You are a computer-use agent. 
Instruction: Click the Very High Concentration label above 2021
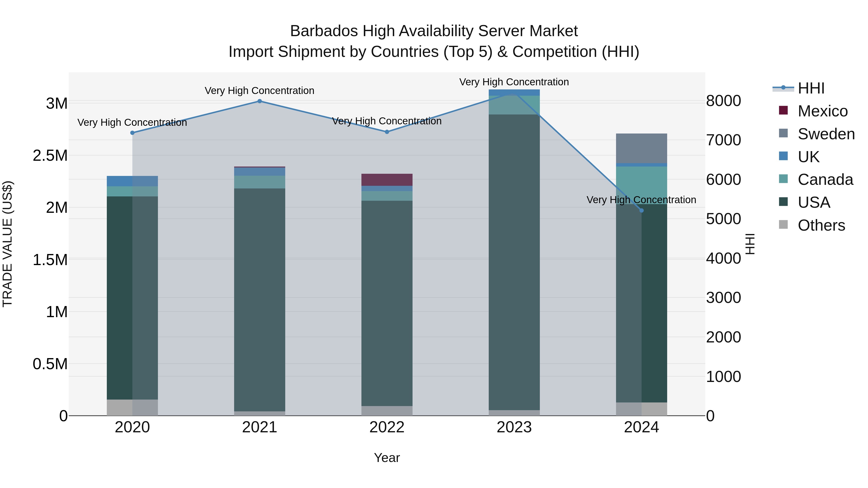(x=259, y=91)
